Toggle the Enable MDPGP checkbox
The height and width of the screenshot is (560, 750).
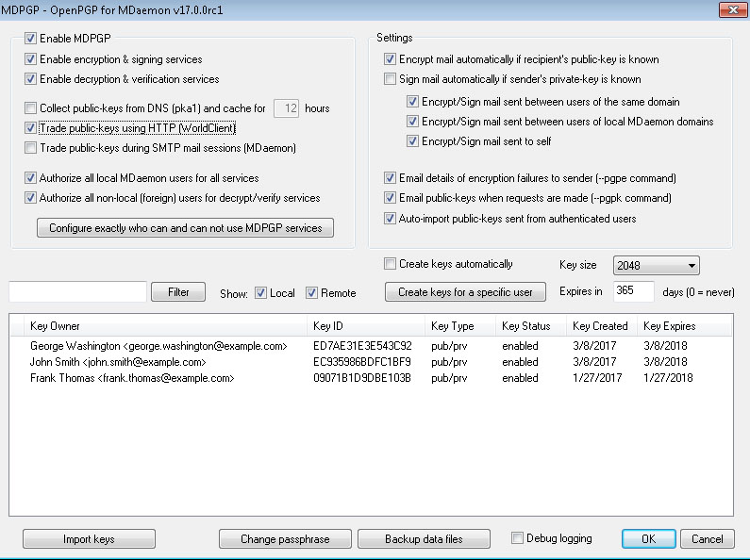tap(31, 40)
